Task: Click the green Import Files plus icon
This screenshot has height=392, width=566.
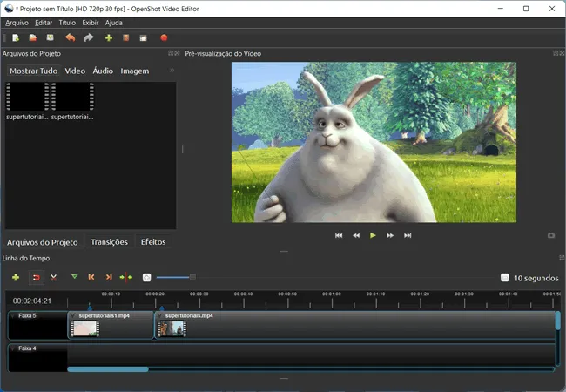Action: [109, 38]
